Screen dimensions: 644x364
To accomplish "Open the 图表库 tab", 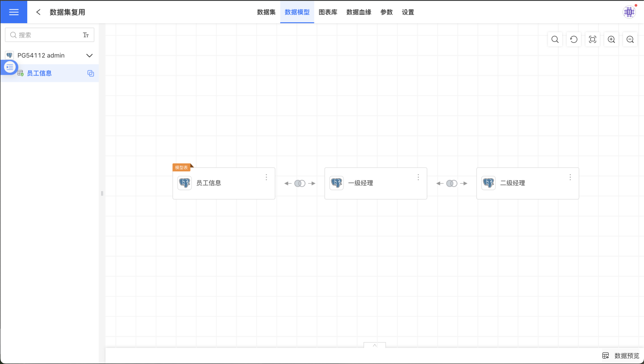I will 328,12.
